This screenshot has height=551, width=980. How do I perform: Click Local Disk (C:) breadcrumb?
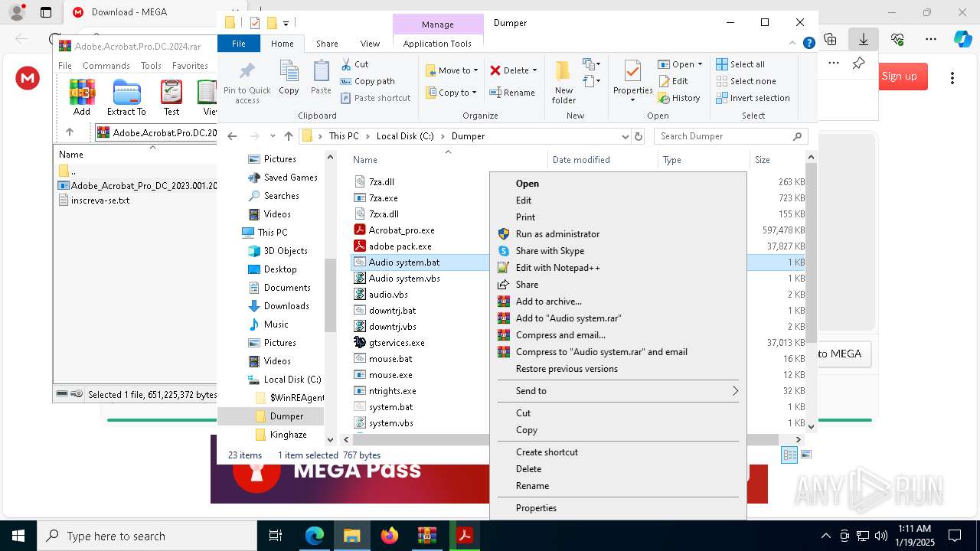click(405, 136)
